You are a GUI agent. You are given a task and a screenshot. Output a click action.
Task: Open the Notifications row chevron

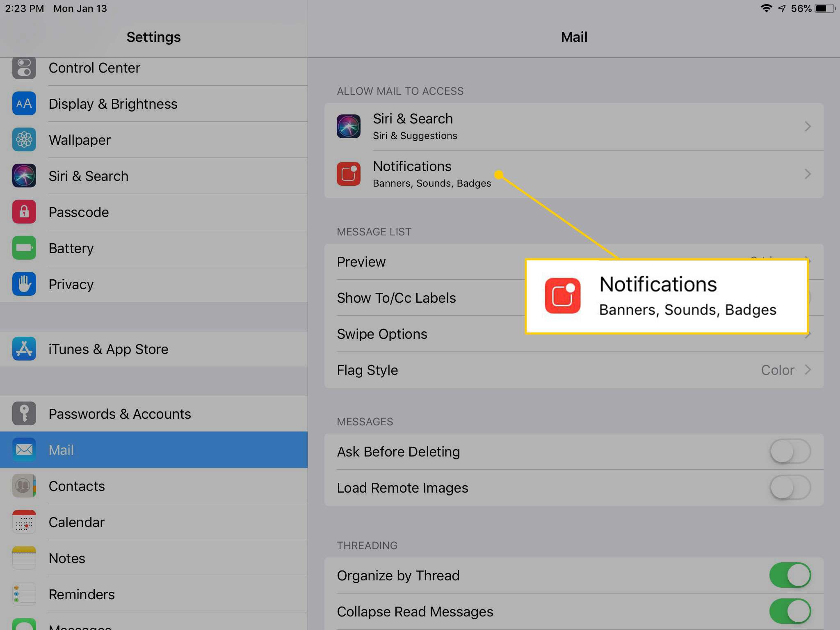(x=808, y=174)
